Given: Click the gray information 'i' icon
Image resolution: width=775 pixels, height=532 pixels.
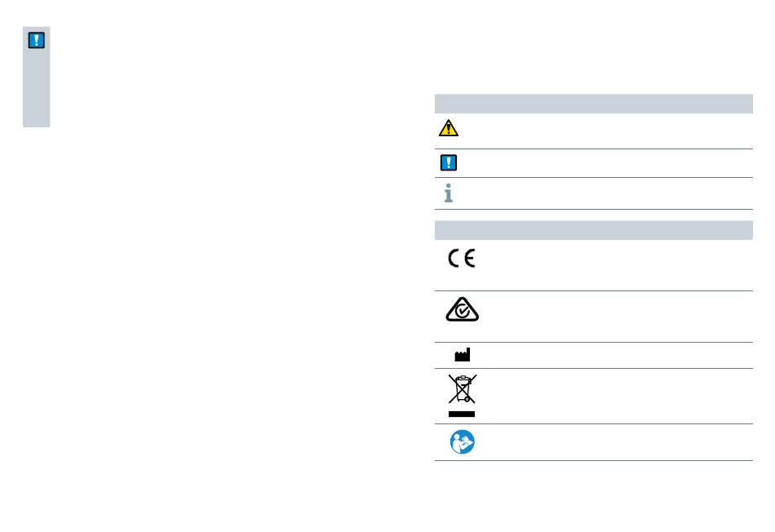Looking at the screenshot, I should 448,193.
